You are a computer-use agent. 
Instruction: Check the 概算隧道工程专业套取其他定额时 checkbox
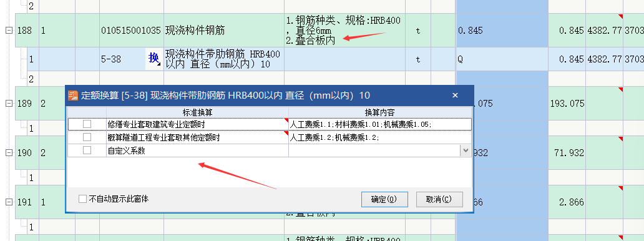point(87,137)
